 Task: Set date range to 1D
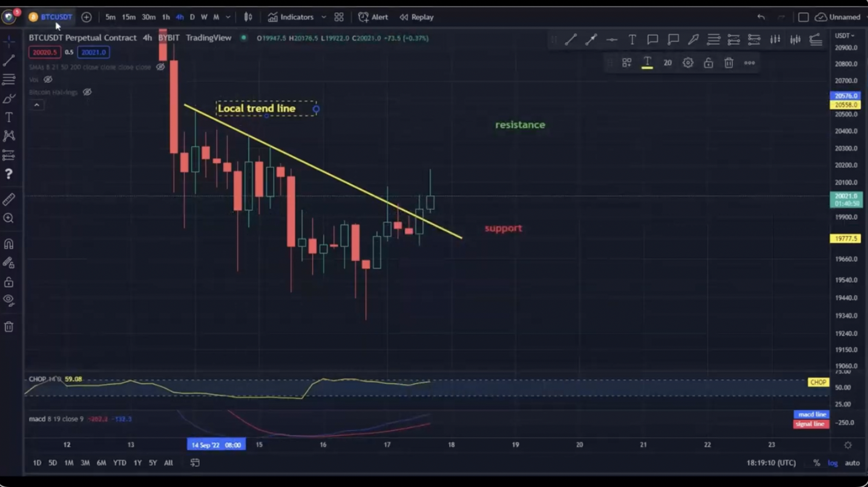point(37,463)
